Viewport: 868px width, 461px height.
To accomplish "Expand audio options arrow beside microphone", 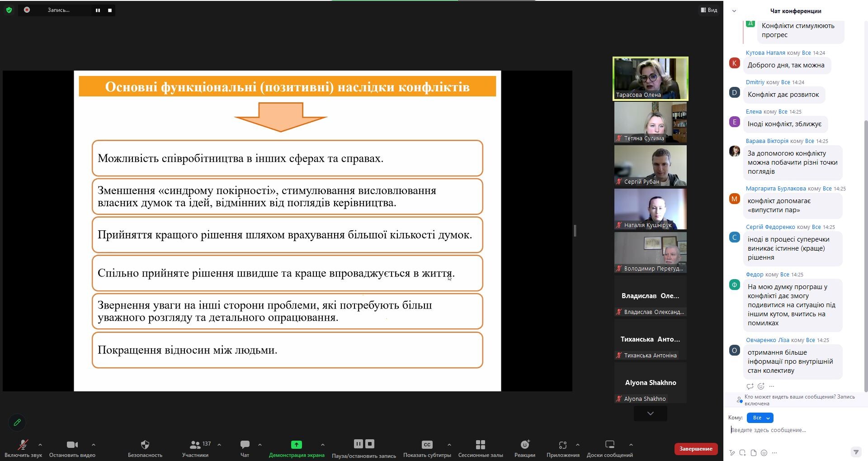I will point(40,445).
